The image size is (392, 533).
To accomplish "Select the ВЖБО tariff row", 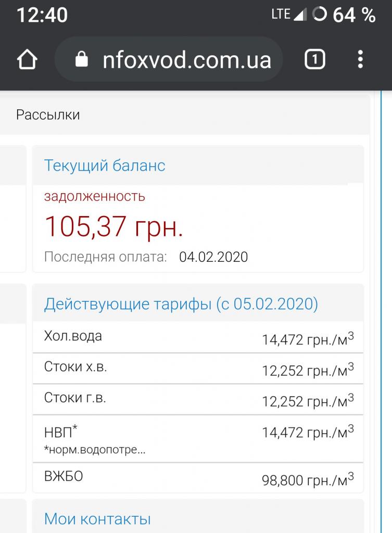I will tap(198, 477).
